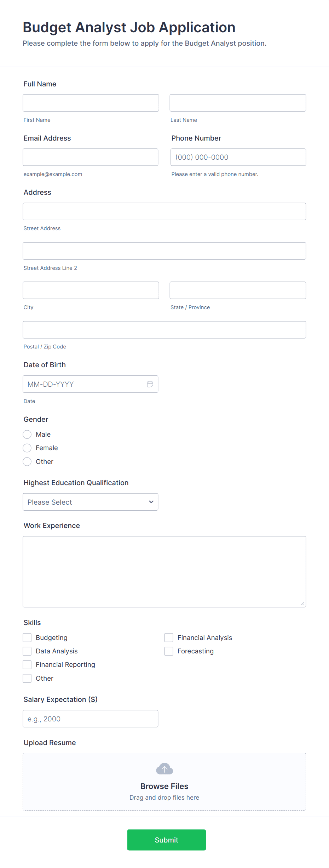This screenshot has height=868, width=329.
Task: Click into the Email Address field
Action: coord(91,157)
